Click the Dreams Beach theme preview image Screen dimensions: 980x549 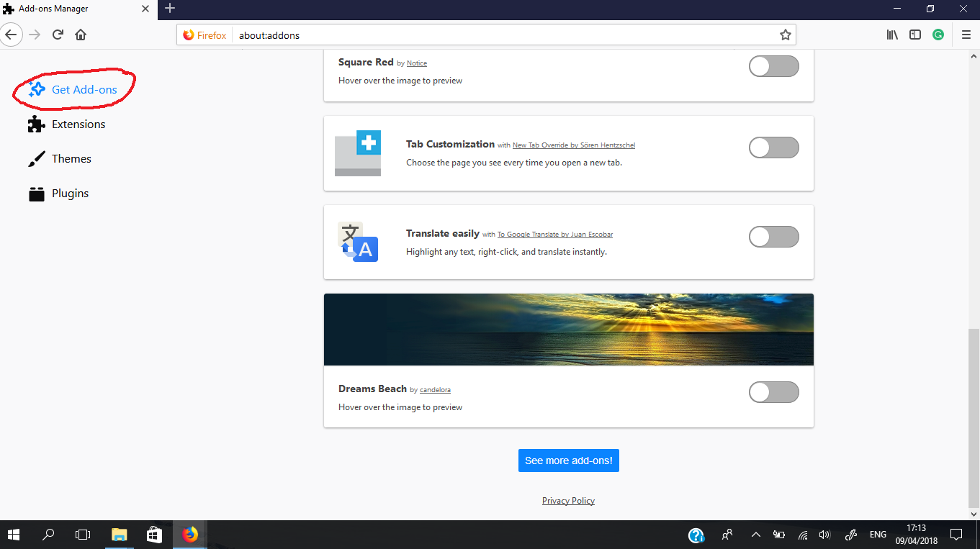(x=569, y=330)
